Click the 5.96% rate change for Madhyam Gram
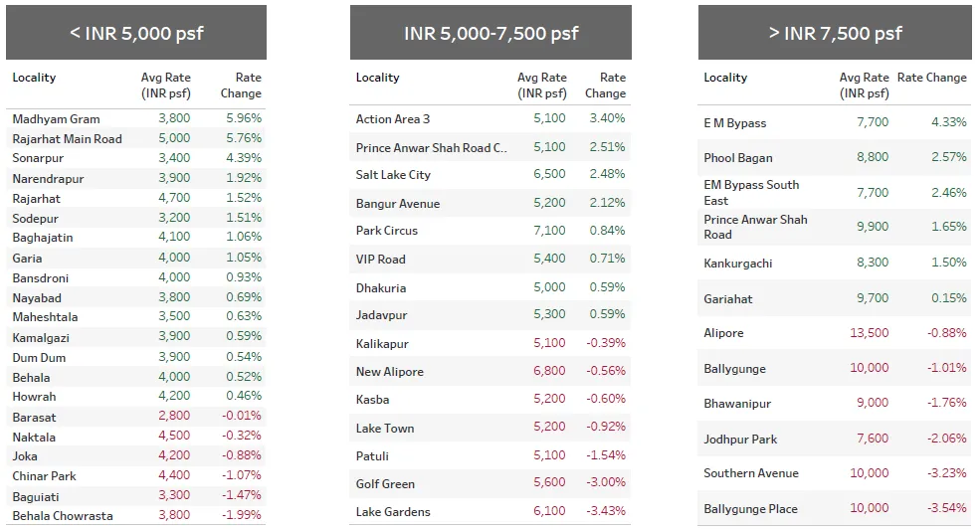 tap(243, 119)
